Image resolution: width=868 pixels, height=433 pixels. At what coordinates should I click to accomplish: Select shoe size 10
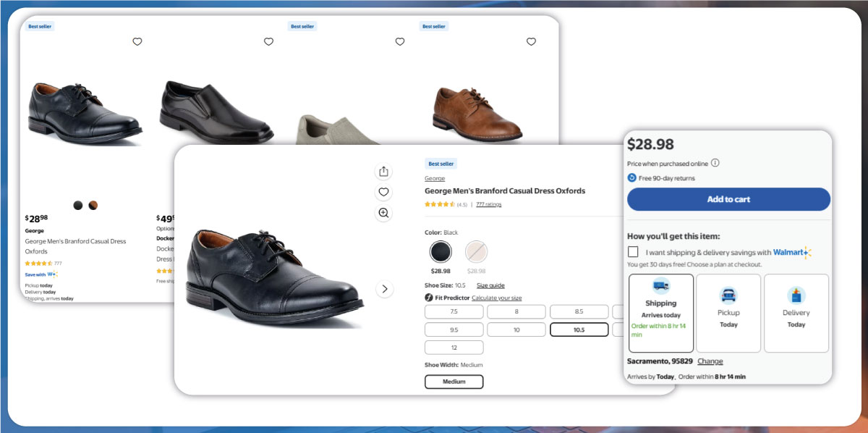point(516,329)
